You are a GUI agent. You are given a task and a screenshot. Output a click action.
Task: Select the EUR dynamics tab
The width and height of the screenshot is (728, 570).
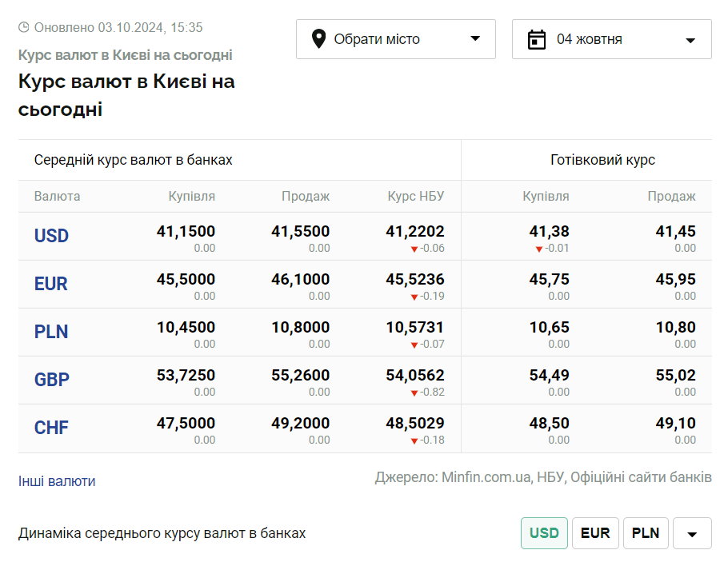(595, 533)
